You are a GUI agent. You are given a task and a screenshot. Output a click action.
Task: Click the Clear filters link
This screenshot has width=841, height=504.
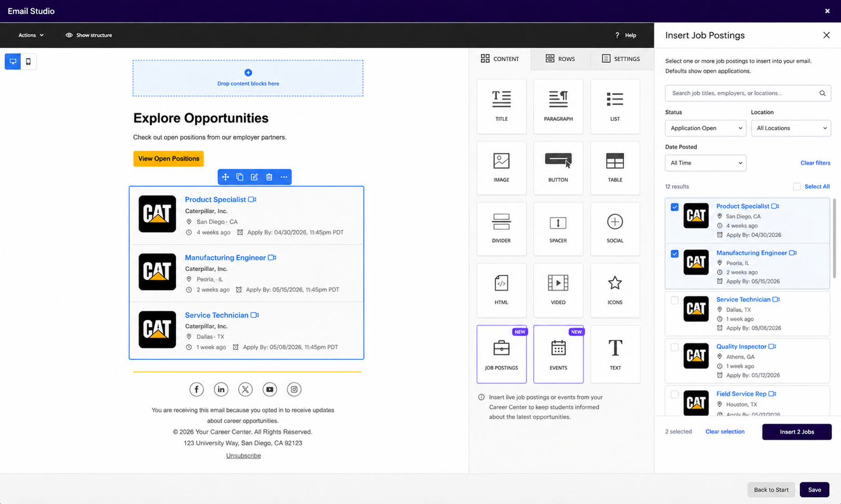tap(815, 163)
